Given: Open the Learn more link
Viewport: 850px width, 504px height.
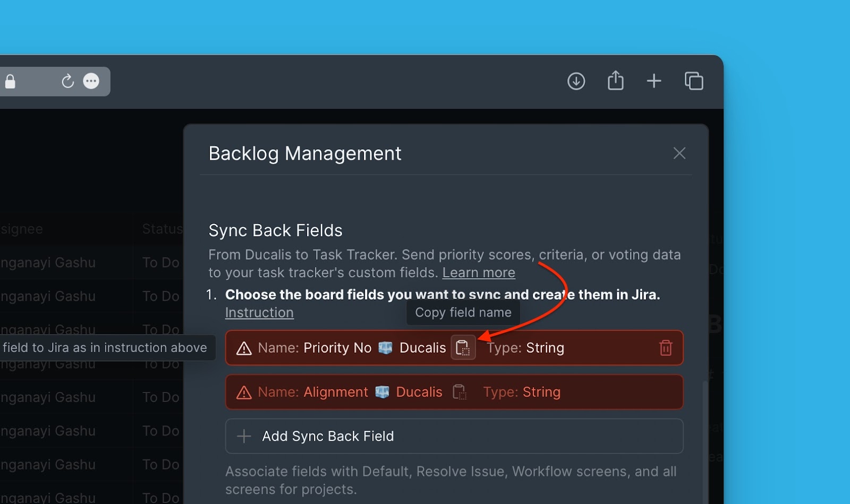Looking at the screenshot, I should point(479,272).
